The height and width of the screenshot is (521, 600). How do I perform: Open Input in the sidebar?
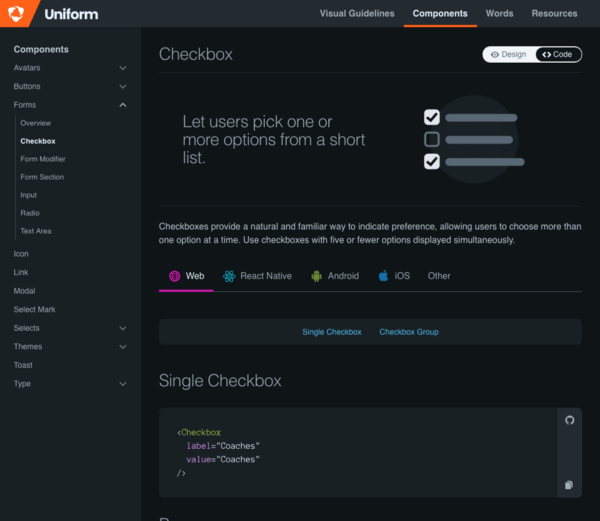click(29, 195)
